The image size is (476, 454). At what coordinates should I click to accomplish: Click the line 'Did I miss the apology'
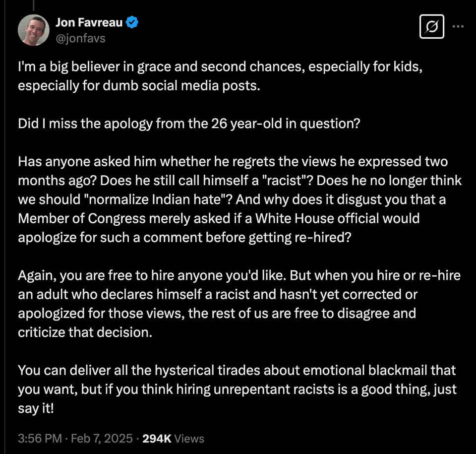(x=189, y=124)
